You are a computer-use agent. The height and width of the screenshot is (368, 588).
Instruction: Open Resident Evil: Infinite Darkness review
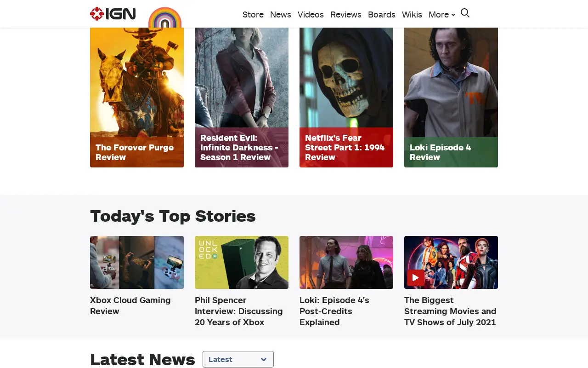tap(239, 147)
